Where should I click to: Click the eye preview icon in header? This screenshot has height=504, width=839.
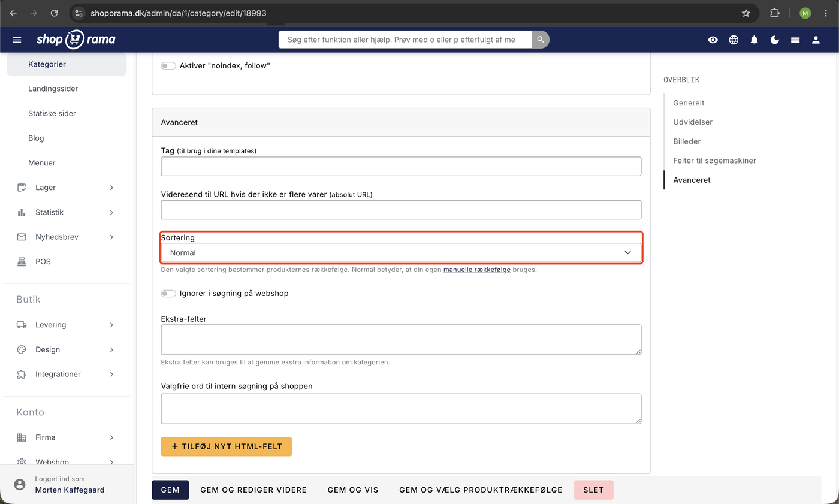pos(713,40)
